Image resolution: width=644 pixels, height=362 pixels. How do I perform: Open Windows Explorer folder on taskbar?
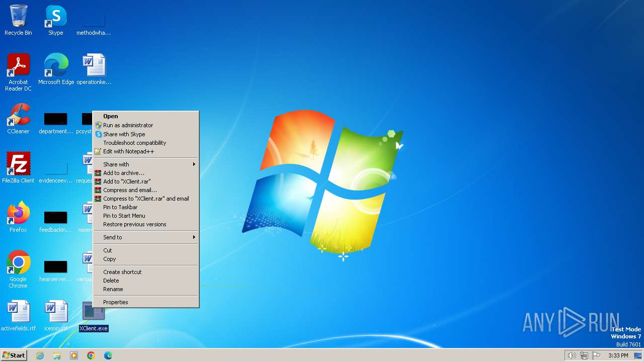(x=57, y=355)
